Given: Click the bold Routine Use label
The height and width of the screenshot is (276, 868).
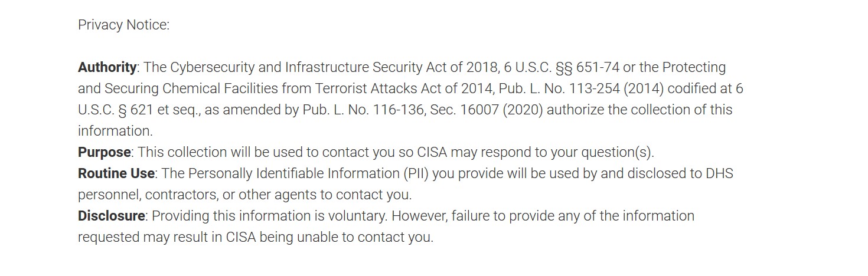Looking at the screenshot, I should (116, 173).
